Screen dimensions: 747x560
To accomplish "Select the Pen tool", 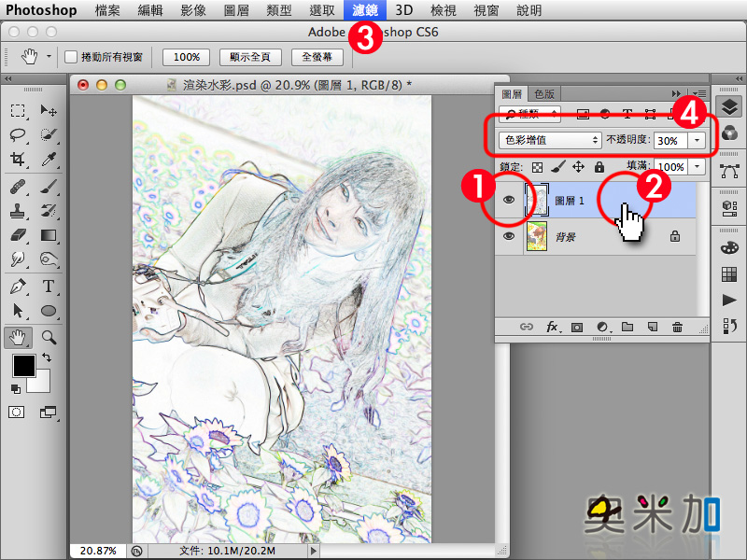I will coord(18,287).
